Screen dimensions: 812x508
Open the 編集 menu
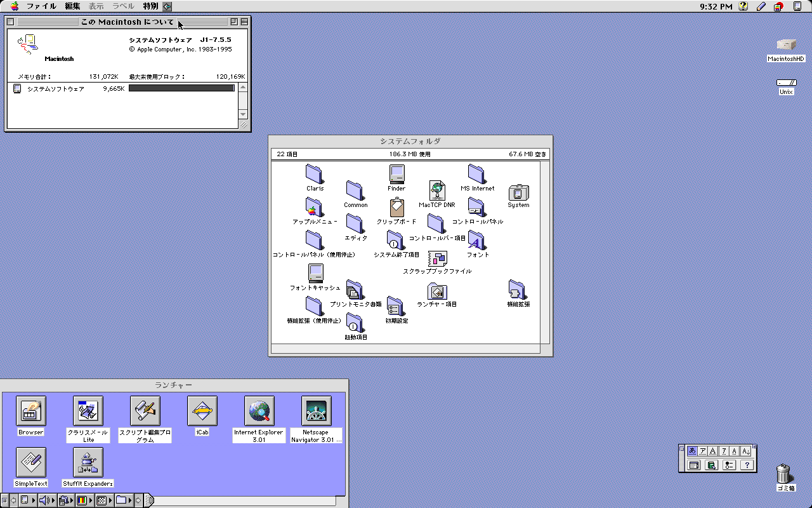(x=72, y=6)
